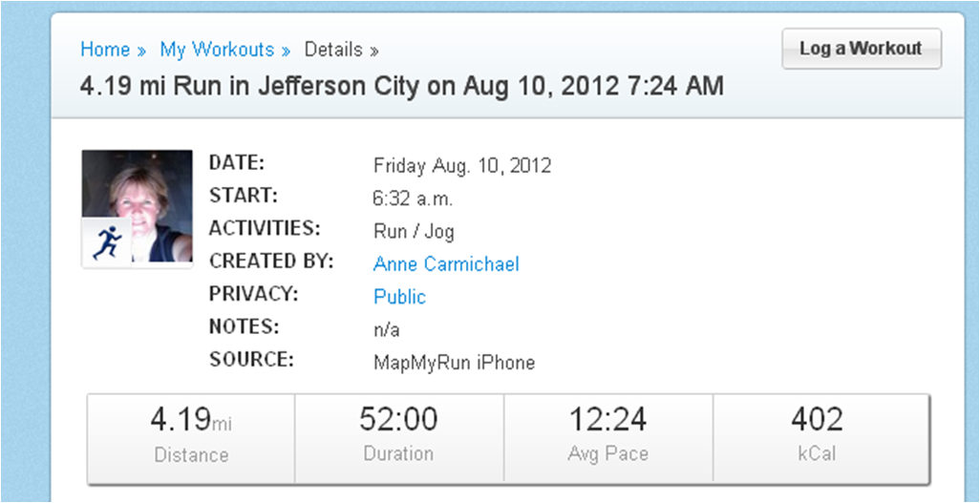Click the MapMyRun iPhone source text

454,363
